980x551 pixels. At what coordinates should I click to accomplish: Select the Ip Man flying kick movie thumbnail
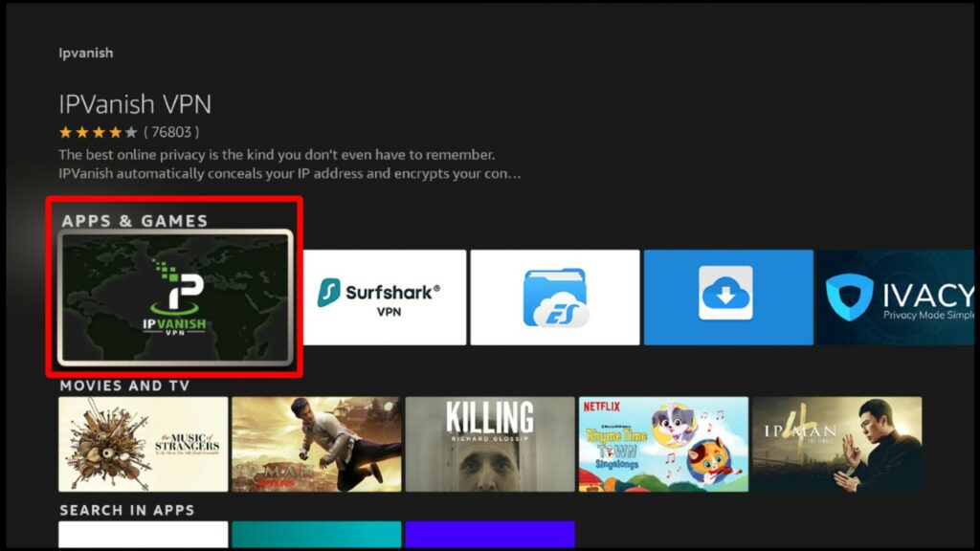317,444
